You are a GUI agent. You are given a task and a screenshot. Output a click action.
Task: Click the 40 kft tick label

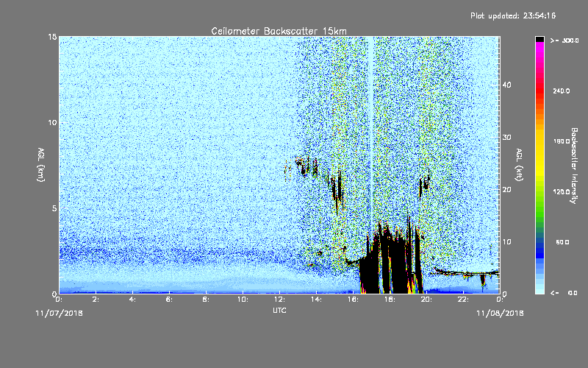tap(506, 85)
